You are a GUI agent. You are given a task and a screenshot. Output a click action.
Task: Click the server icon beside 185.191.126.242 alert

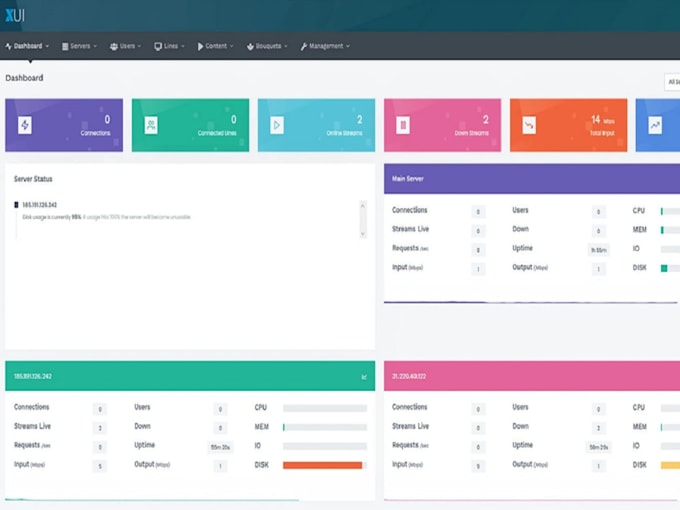point(16,205)
